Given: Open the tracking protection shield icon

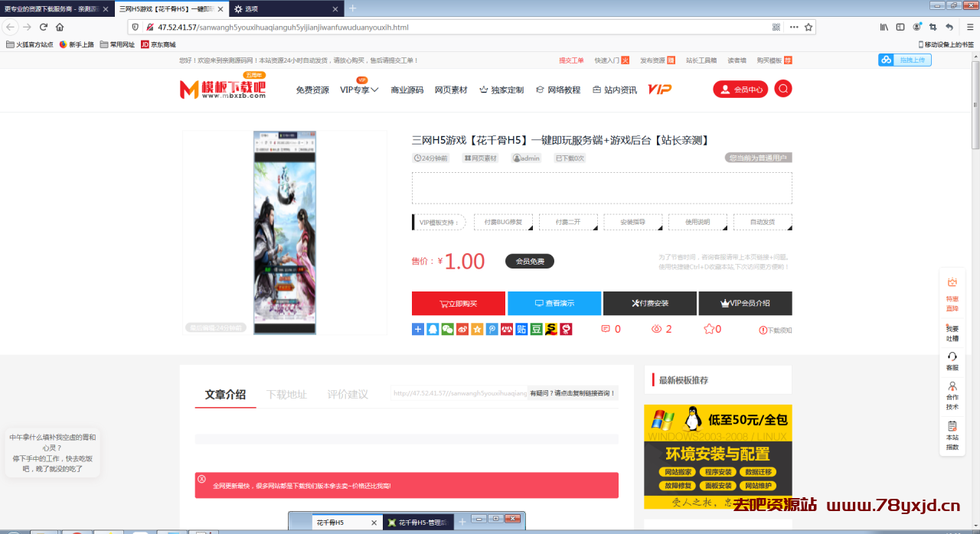Looking at the screenshot, I should point(136,27).
